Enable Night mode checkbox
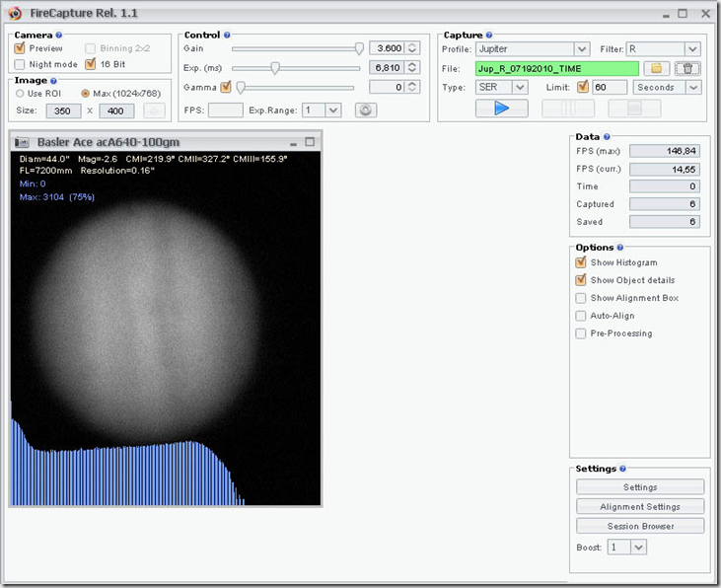 [20, 64]
